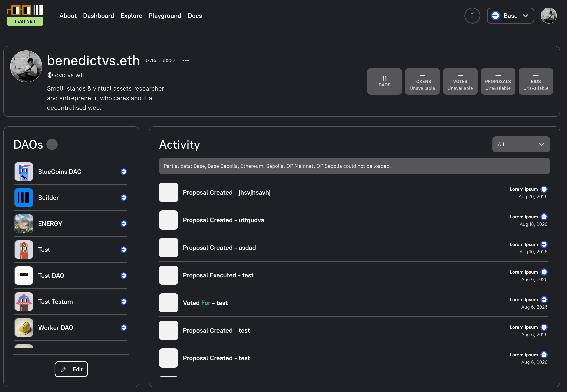
Task: Go to Dashboard
Action: point(98,16)
